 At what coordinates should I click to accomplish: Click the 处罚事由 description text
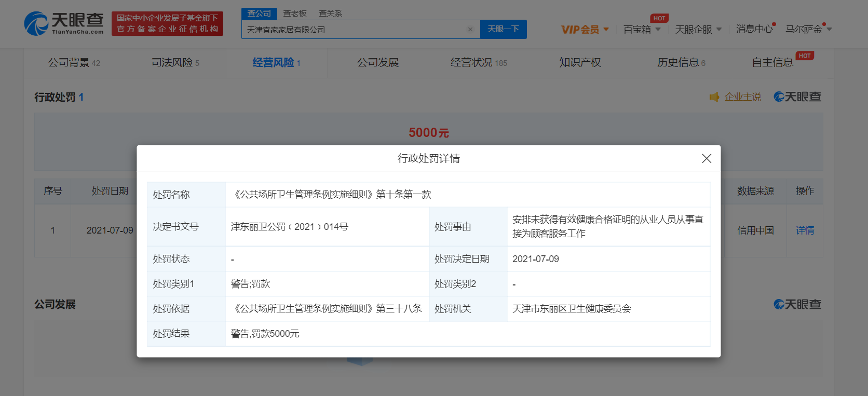tap(608, 226)
